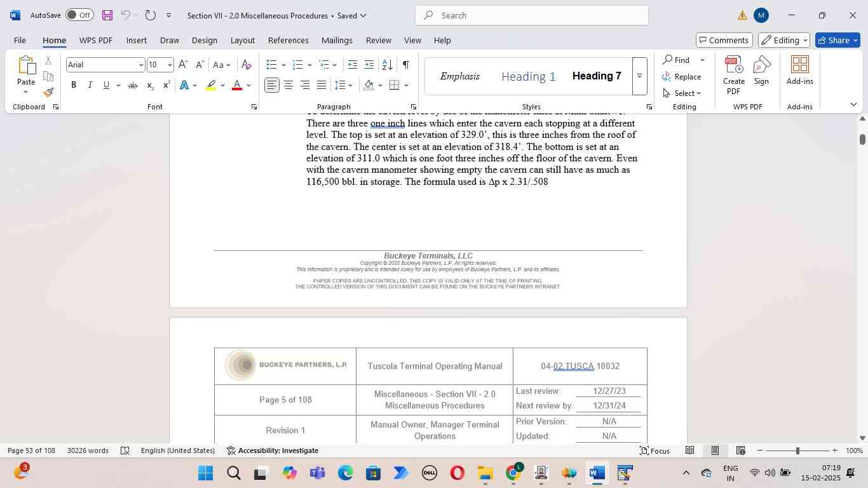Click Decrease Indent icon
Screen dimensions: 868x488
(x=353, y=65)
